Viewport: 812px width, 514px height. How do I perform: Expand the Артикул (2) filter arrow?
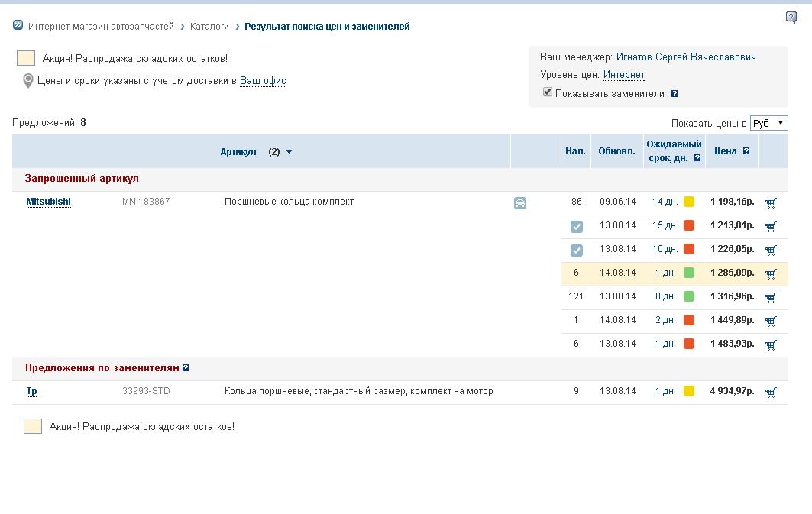pos(289,152)
